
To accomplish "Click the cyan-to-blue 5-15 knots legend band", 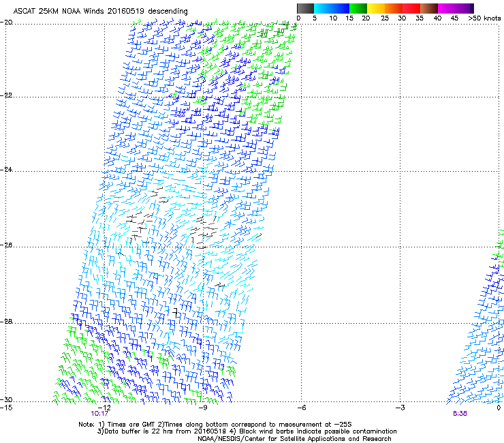I will (332, 8).
